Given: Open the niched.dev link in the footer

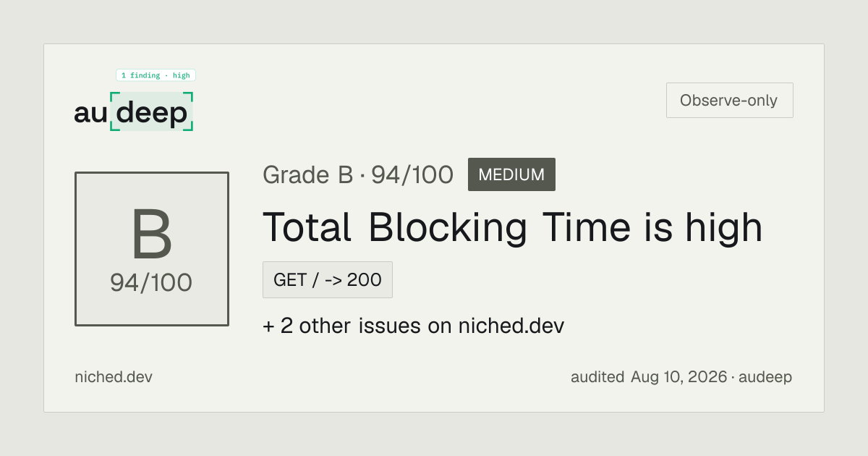Looking at the screenshot, I should click(x=114, y=377).
